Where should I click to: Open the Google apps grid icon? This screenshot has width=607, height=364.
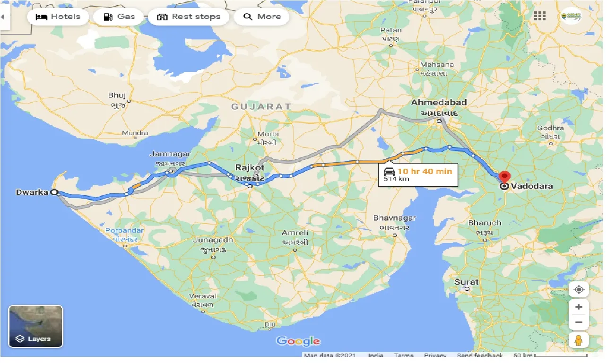tap(539, 16)
